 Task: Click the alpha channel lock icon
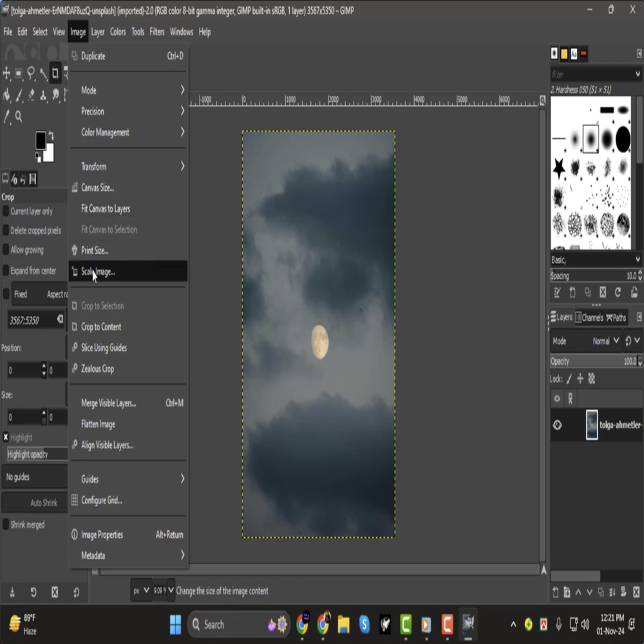[592, 379]
